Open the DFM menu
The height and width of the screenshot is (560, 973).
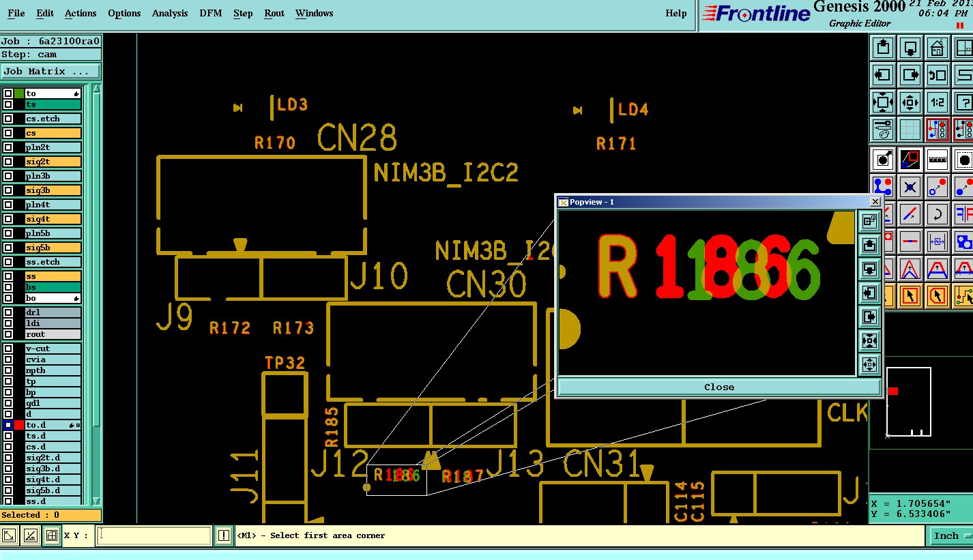coord(211,13)
